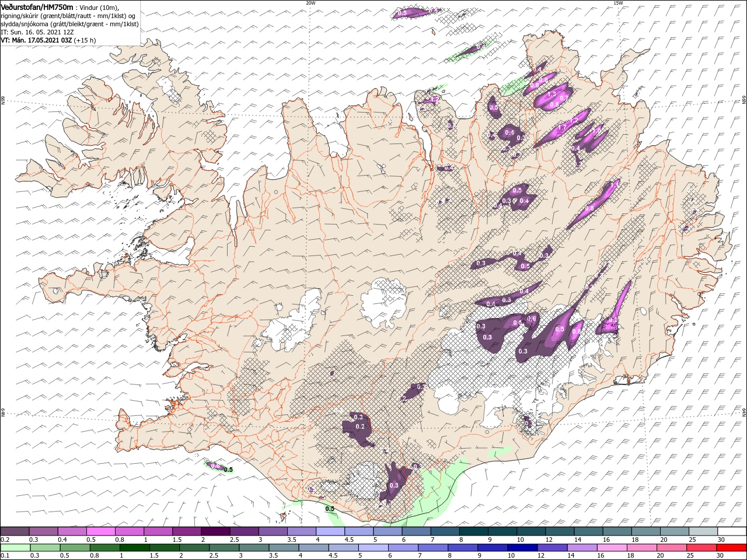Image resolution: width=747 pixels, height=560 pixels.
Task: Click the 15W longitude label
Action: point(618,3)
